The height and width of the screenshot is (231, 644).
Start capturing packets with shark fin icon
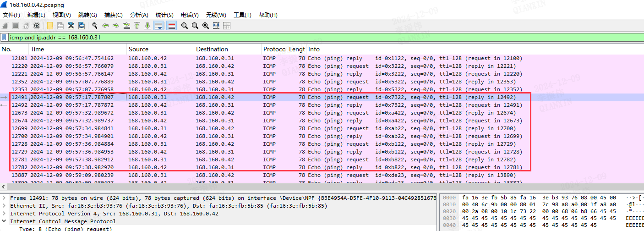(x=5, y=26)
